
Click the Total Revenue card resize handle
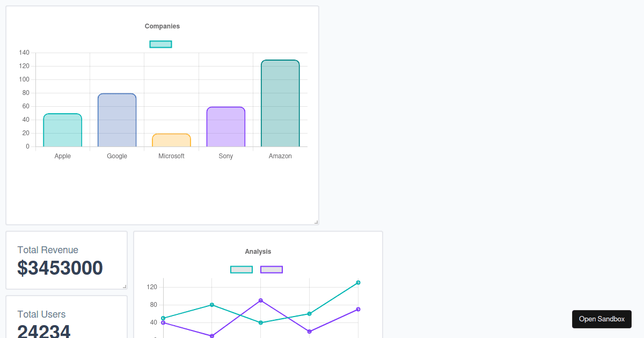125,286
